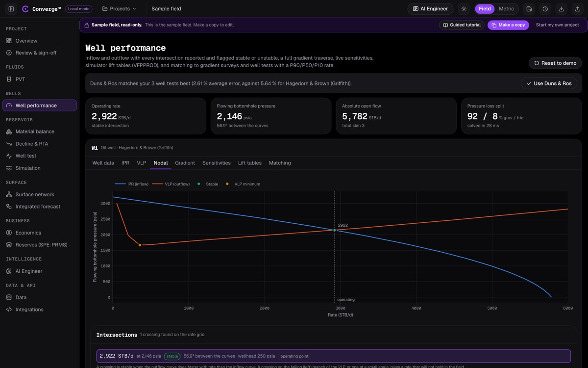The image size is (588, 368).
Task: Click the save floppy disk icon
Action: (529, 9)
